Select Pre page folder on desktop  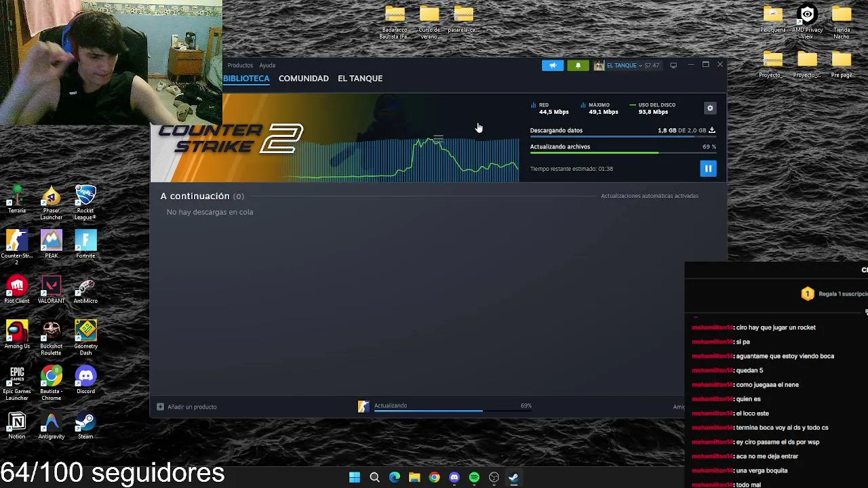click(842, 64)
